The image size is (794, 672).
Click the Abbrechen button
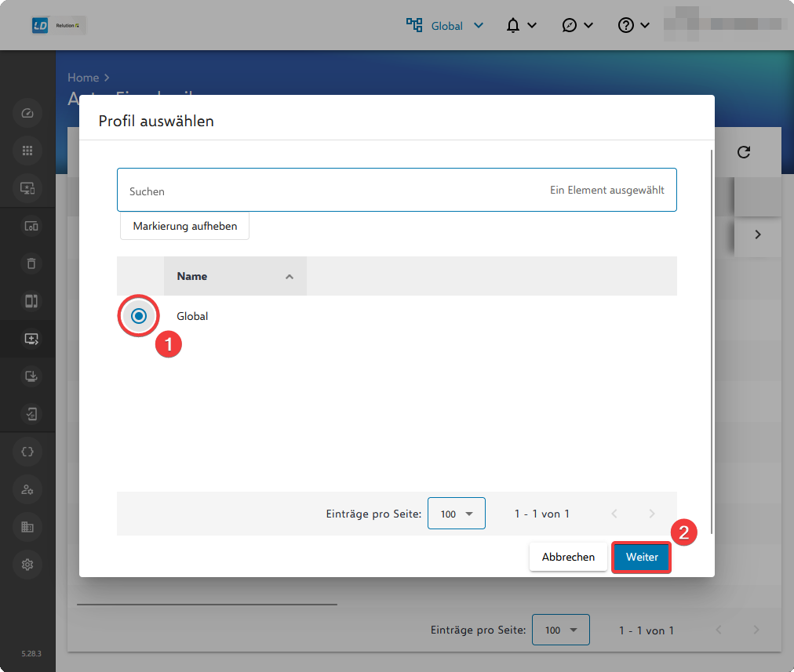568,558
